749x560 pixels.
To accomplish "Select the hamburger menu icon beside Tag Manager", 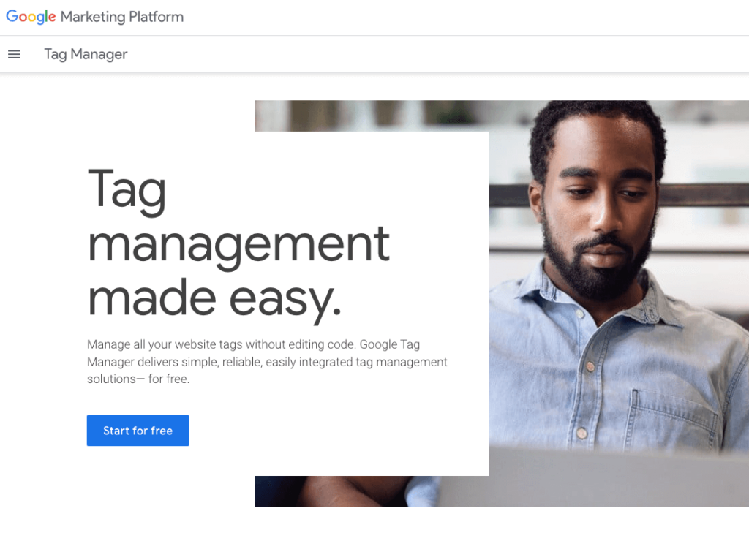I will click(14, 54).
